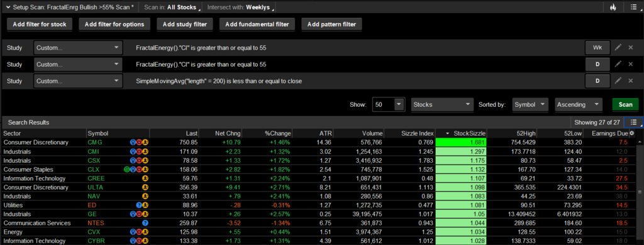Click D aggregation button on SimpleMovingAvg filter

coord(597,81)
